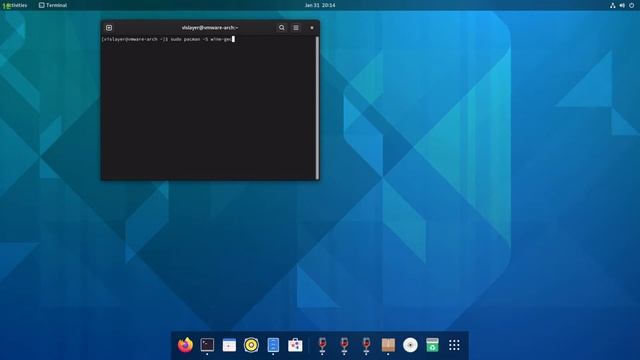Open the Software store bag icon

[295, 345]
